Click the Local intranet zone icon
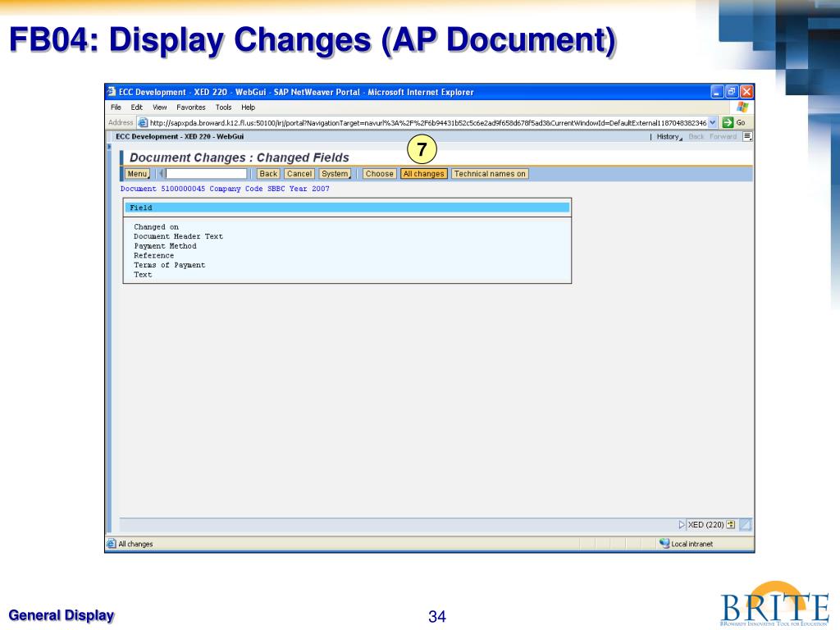Viewport: 840px width, 630px height. [664, 543]
